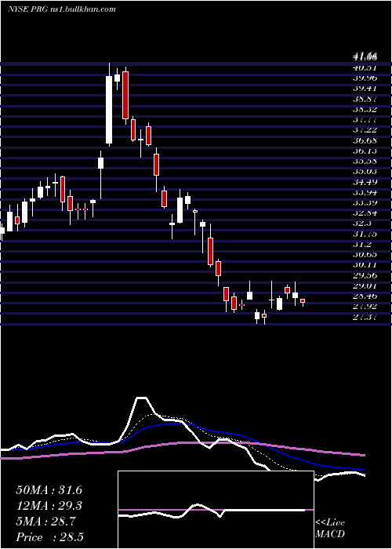Select the 12MA : 29.3 readout
Viewport: 392px width, 549px height.
coord(49,506)
